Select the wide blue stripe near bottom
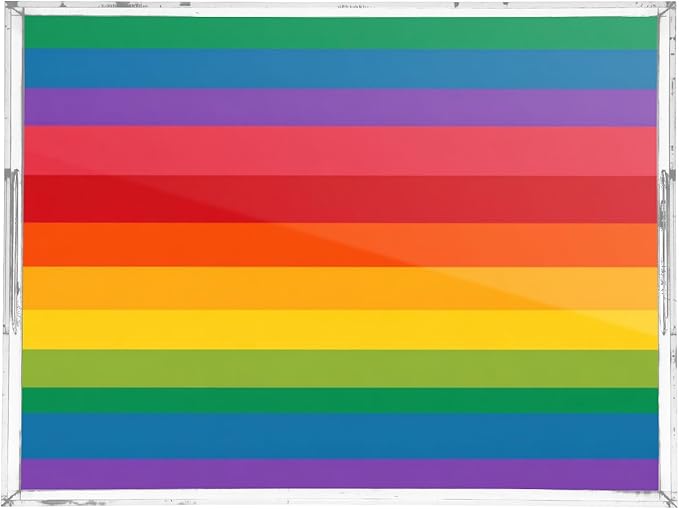 [341, 436]
